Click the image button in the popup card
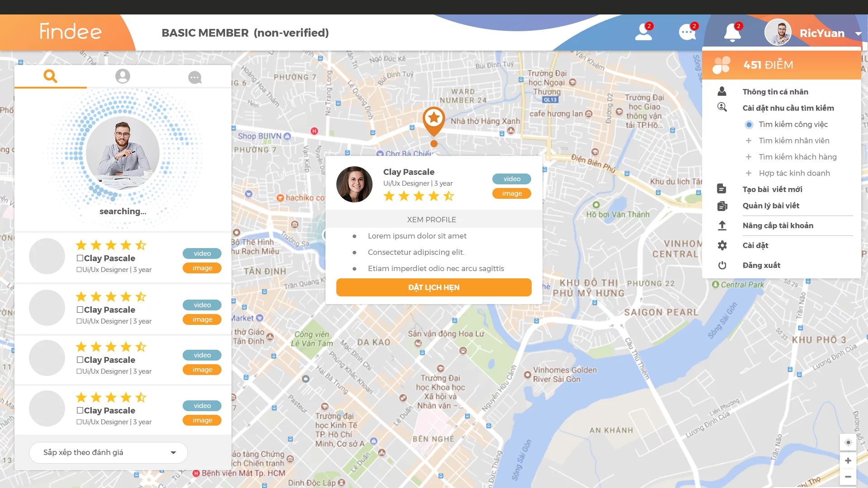This screenshot has width=868, height=488. point(512,193)
